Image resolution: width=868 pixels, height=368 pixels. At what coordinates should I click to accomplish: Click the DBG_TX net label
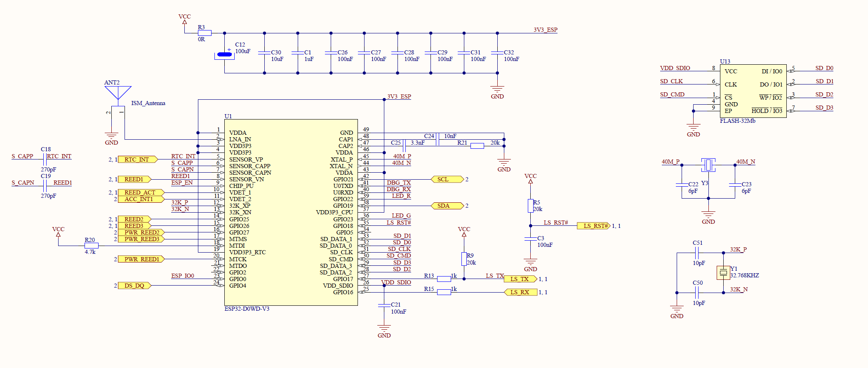coord(399,183)
